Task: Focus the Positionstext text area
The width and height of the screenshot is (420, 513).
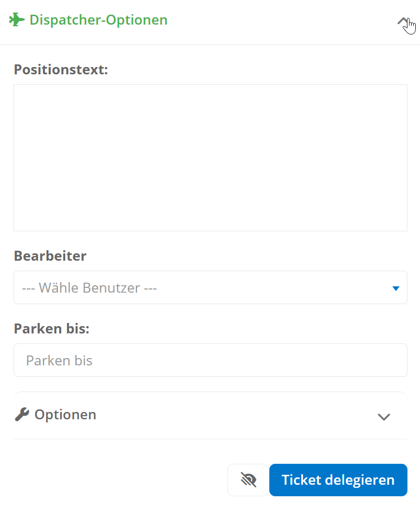Action: click(210, 158)
